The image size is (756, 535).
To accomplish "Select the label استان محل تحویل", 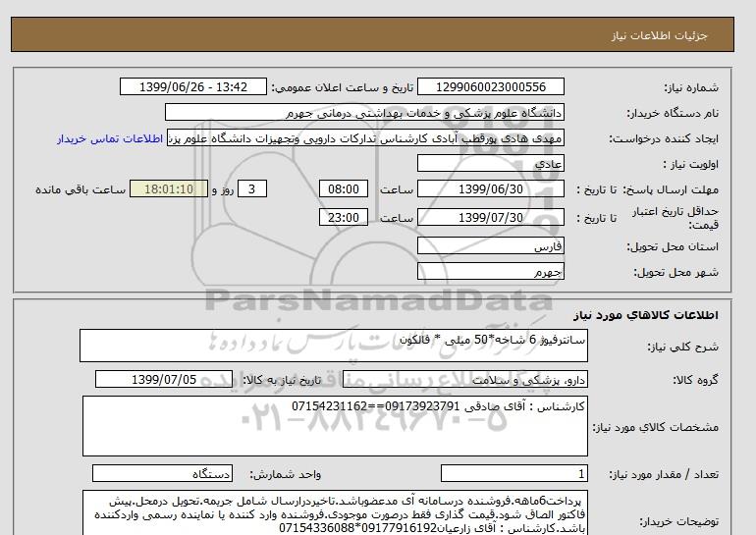I will coord(673,246).
